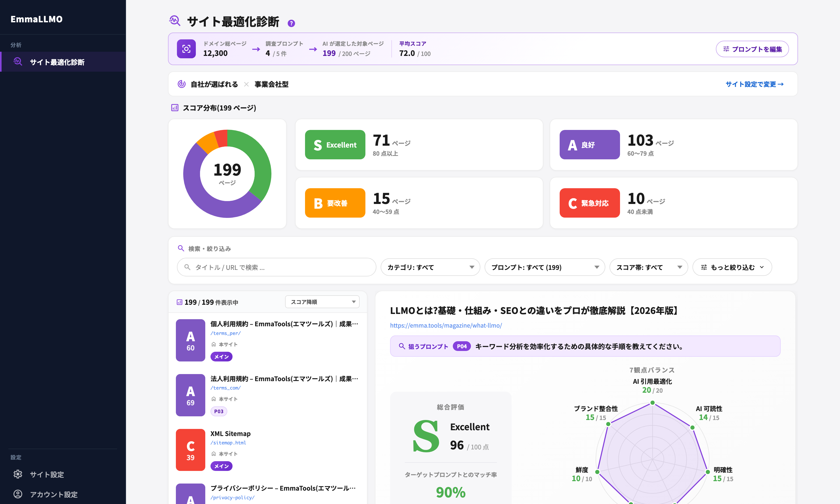
Task: Click the AI 引用最適化 radar axis label
Action: [x=652, y=381]
